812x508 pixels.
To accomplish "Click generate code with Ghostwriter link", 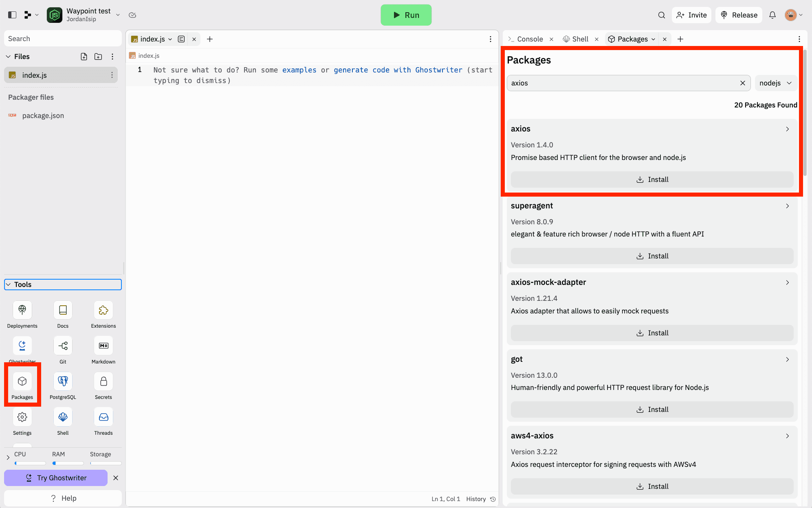I will pyautogui.click(x=398, y=70).
